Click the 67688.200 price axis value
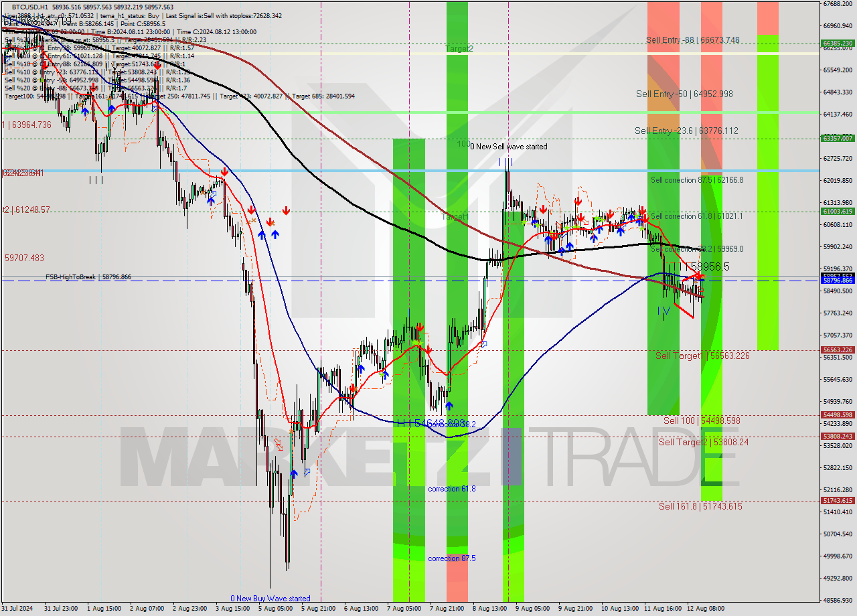This screenshot has width=857, height=616. [x=838, y=4]
